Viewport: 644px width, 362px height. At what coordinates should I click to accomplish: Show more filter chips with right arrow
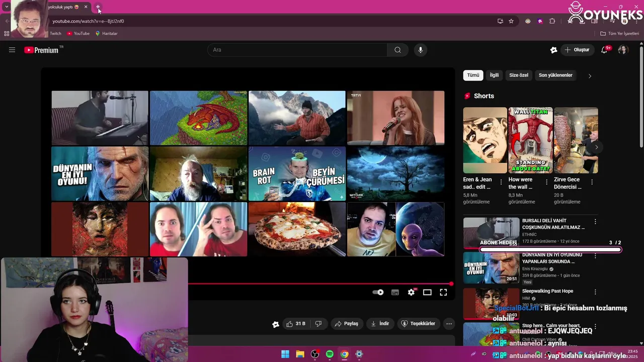pos(590,76)
